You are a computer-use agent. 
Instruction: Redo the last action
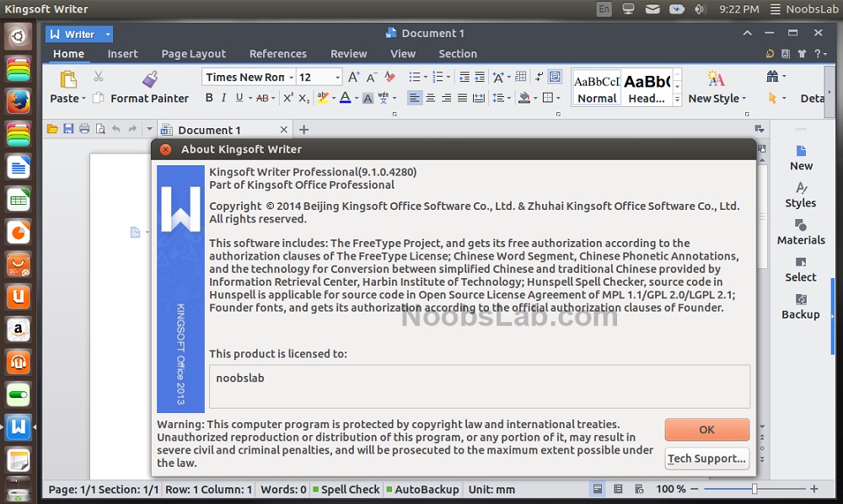click(132, 129)
